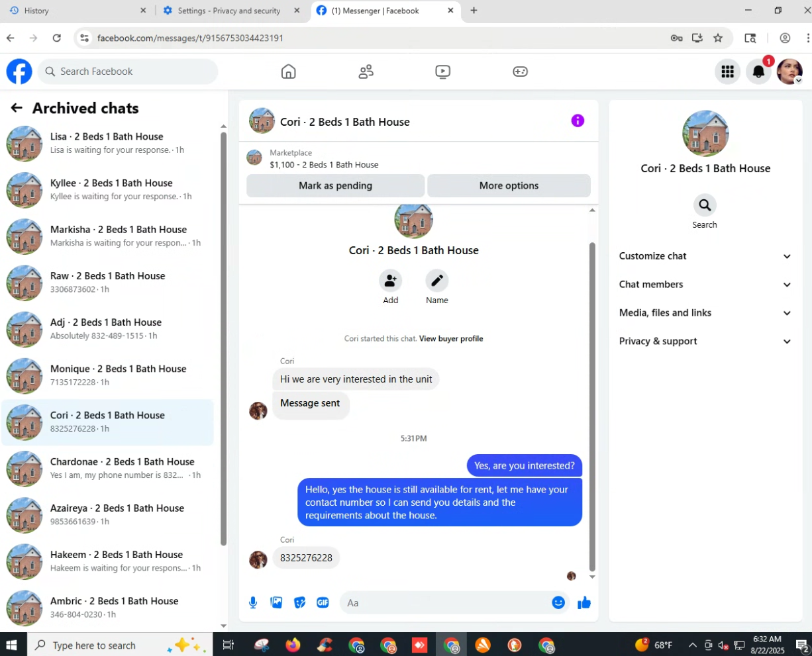Click the browser address bar URL

click(190, 38)
